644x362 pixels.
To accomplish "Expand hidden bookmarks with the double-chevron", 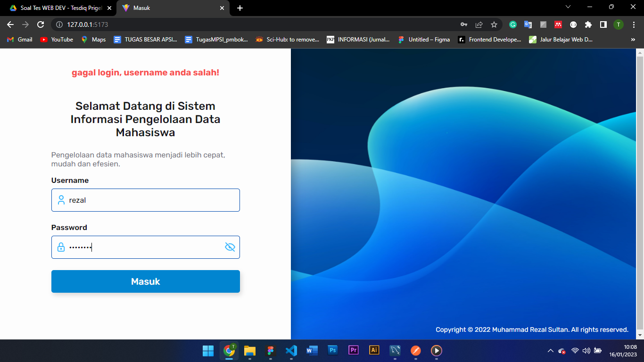I will [x=633, y=40].
